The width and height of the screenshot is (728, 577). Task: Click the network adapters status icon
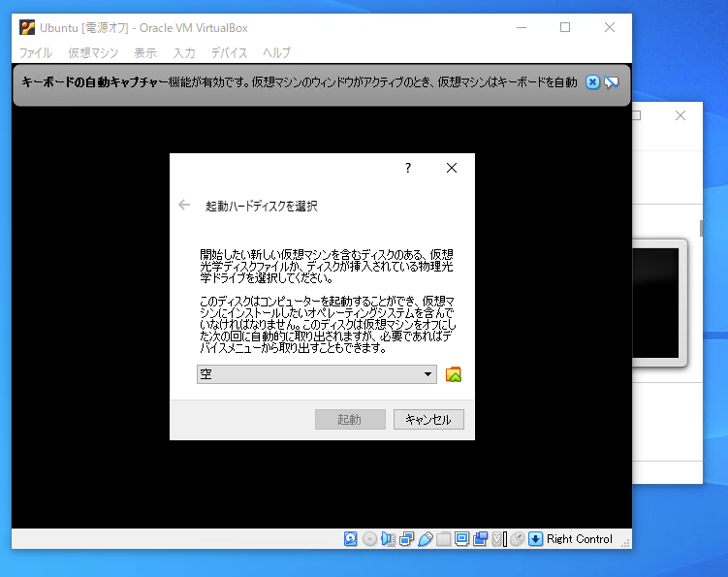click(x=407, y=539)
